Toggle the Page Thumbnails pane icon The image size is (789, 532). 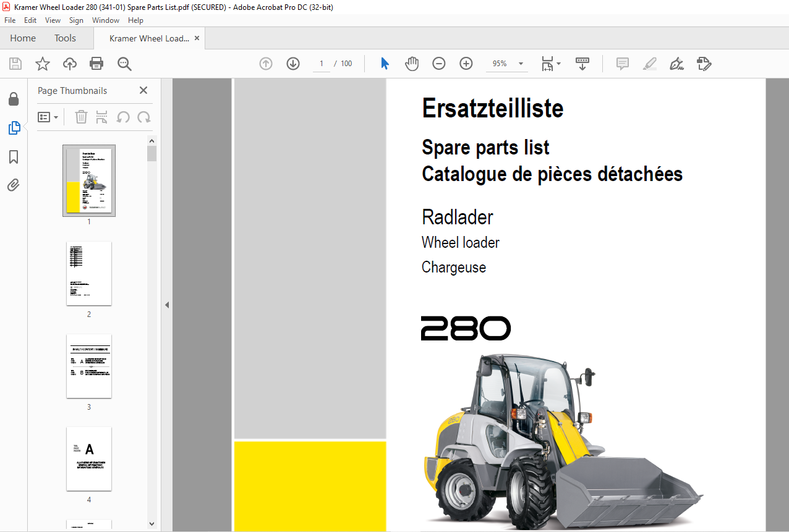pos(14,128)
